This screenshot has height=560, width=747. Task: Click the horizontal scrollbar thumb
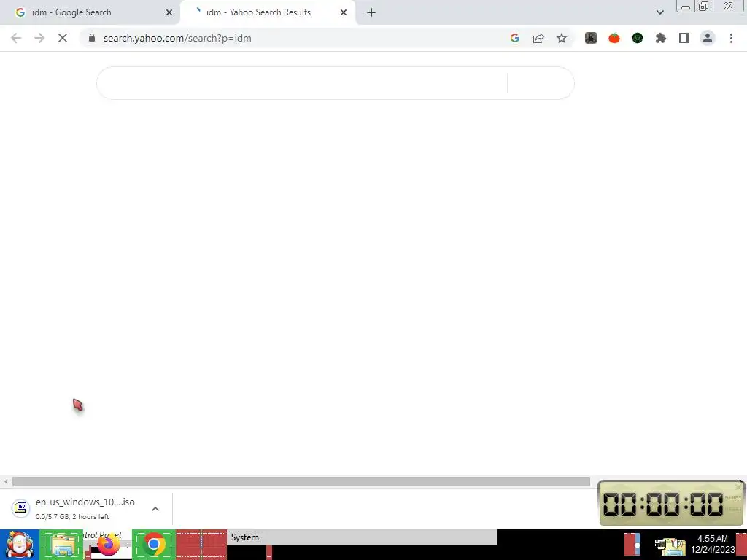tap(301, 482)
